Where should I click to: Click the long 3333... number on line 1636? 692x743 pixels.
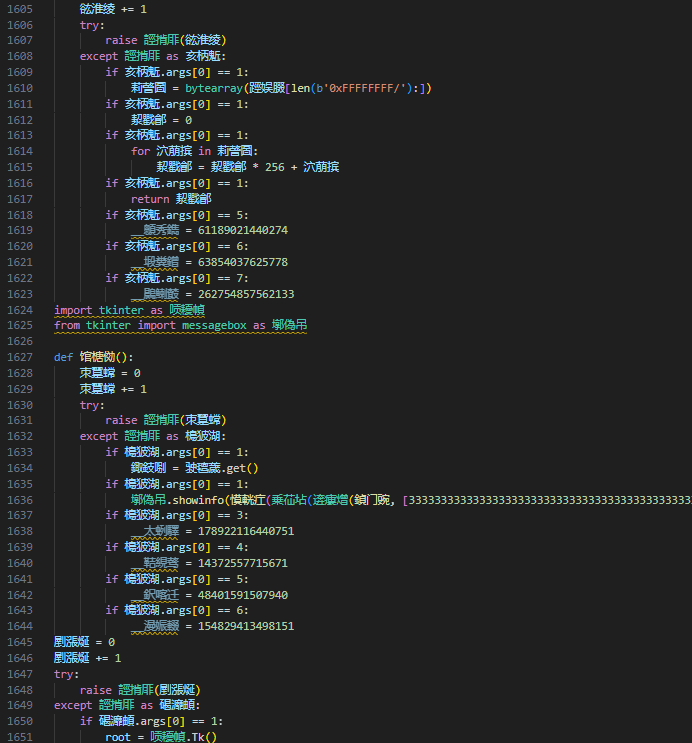550,500
